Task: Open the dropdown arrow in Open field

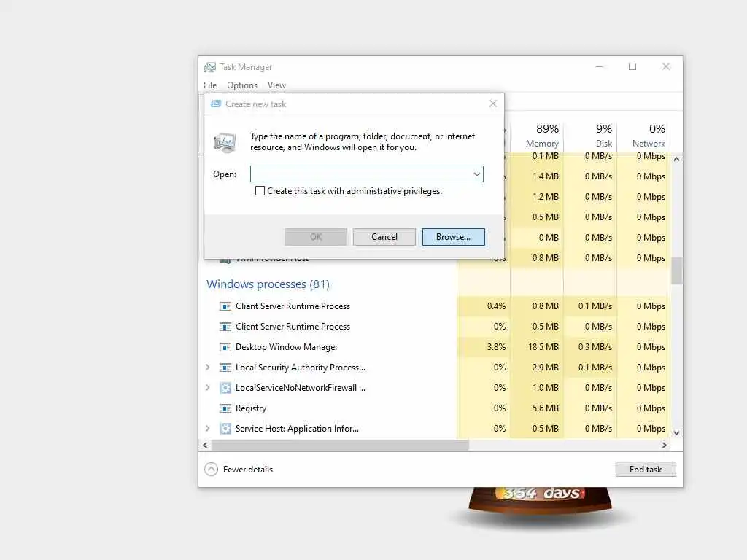Action: coord(476,174)
